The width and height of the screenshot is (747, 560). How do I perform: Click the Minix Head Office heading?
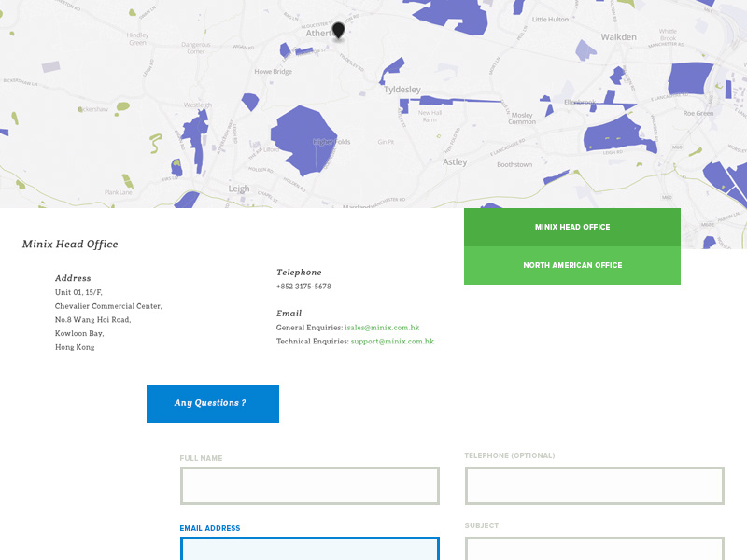(x=70, y=244)
